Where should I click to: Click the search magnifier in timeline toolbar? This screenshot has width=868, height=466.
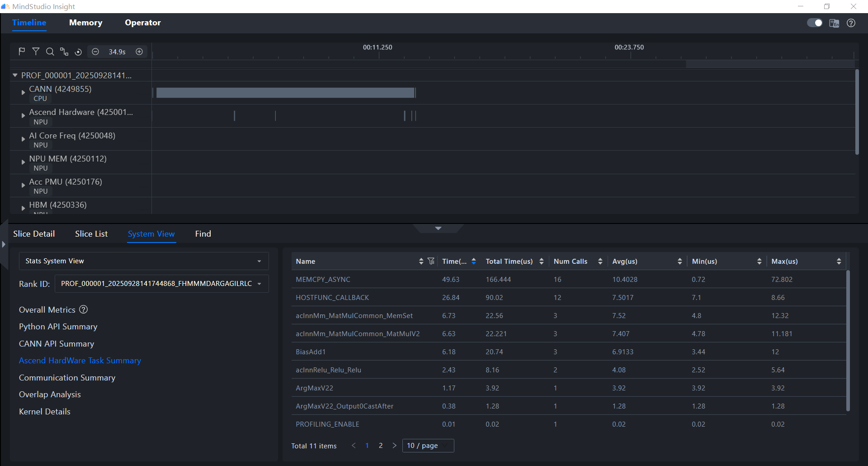coord(50,52)
